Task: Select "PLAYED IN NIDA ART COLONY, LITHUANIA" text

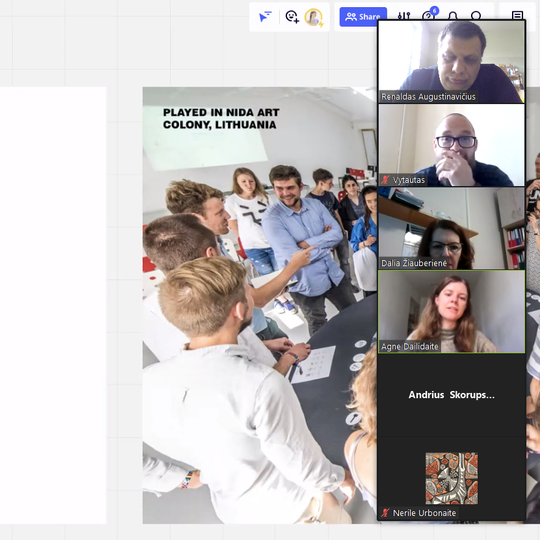Action: pyautogui.click(x=221, y=119)
